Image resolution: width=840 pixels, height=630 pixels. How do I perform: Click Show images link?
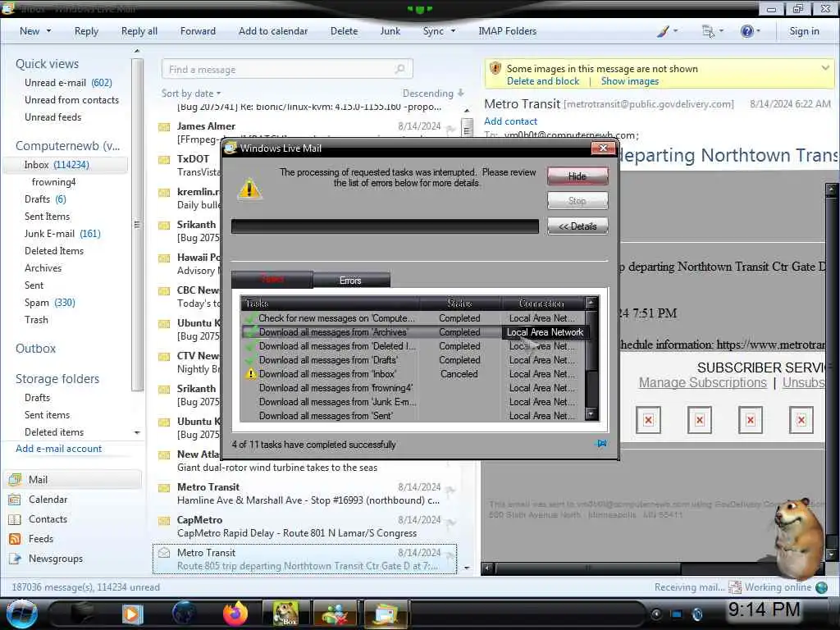[x=630, y=81]
